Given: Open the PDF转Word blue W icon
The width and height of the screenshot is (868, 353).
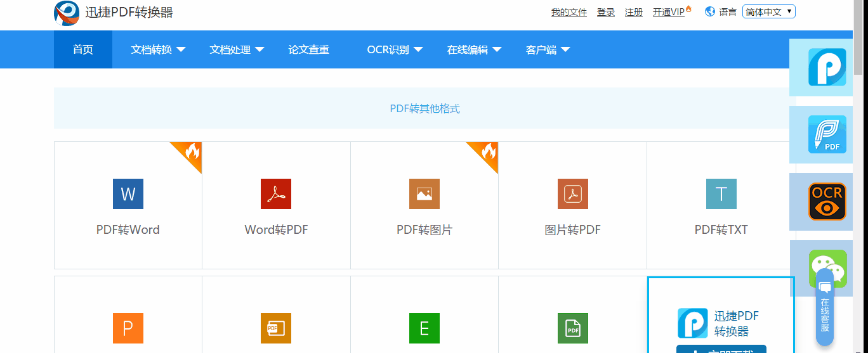Looking at the screenshot, I should tap(128, 194).
